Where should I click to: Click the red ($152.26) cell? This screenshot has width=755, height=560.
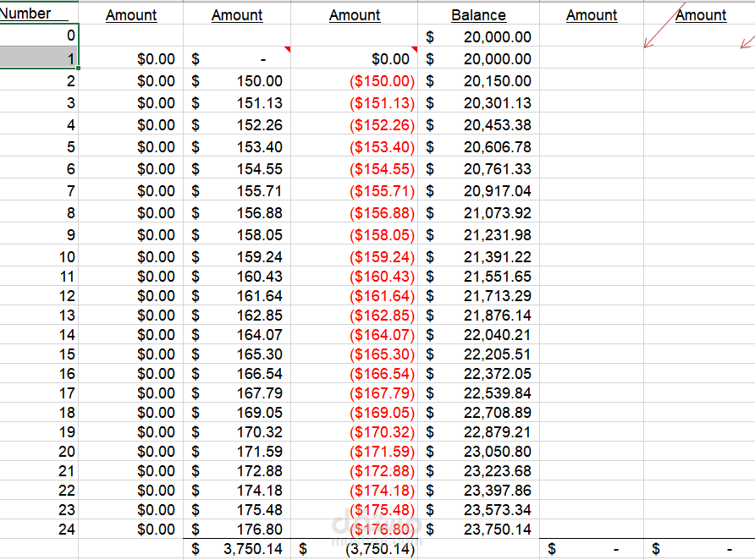click(x=354, y=124)
